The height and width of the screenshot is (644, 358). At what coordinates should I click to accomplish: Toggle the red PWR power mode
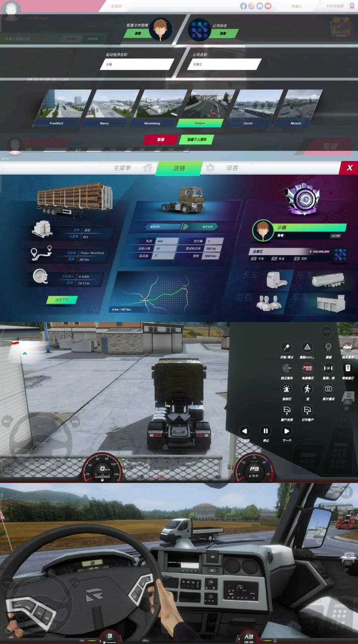(307, 368)
